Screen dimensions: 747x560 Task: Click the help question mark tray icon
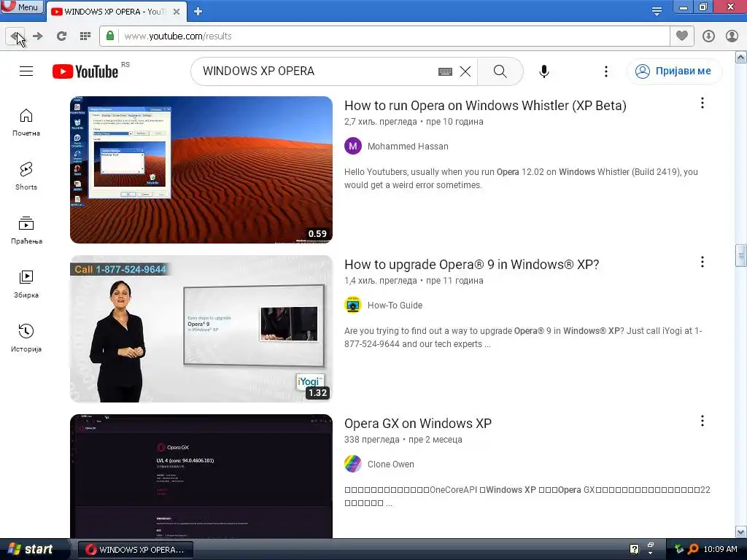634,550
